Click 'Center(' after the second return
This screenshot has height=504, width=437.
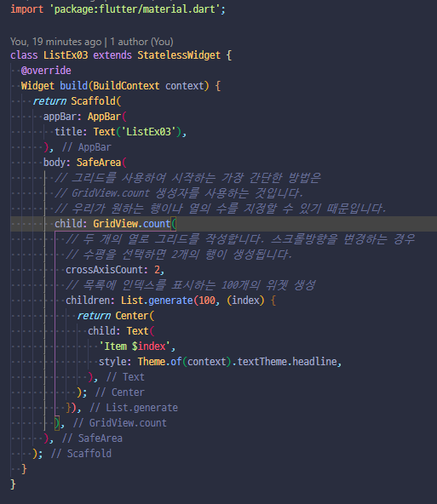[135, 316]
